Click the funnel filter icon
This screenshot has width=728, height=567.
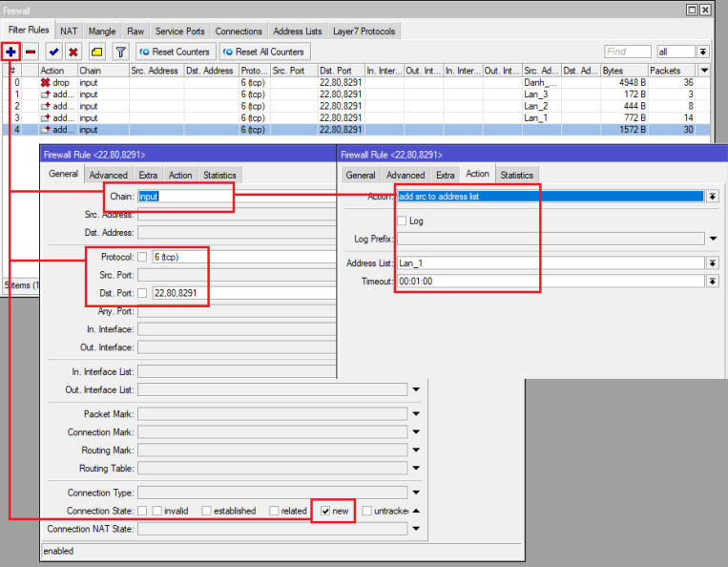click(x=121, y=52)
